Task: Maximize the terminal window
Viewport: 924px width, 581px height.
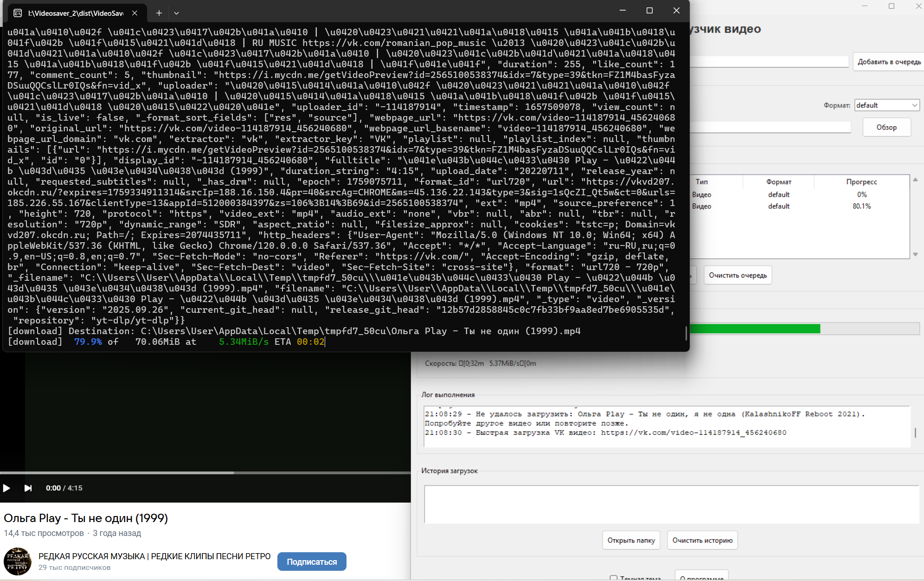Action: coord(649,11)
